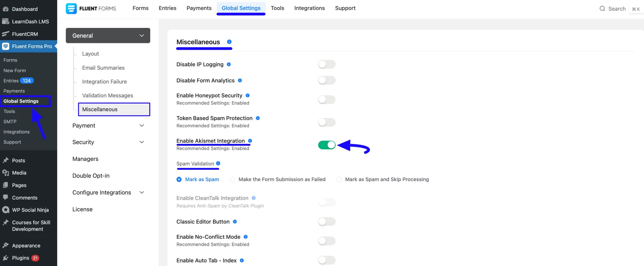Enable the No-Conflict Mode switch

coord(327,241)
